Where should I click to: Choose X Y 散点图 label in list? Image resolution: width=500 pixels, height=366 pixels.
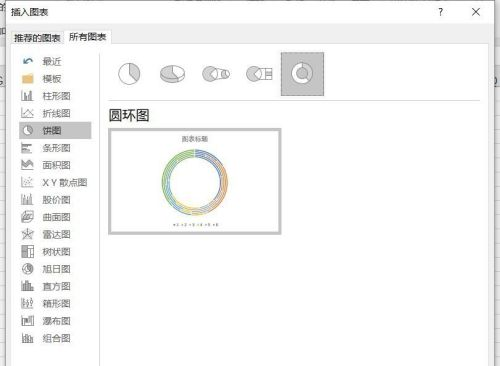point(65,182)
